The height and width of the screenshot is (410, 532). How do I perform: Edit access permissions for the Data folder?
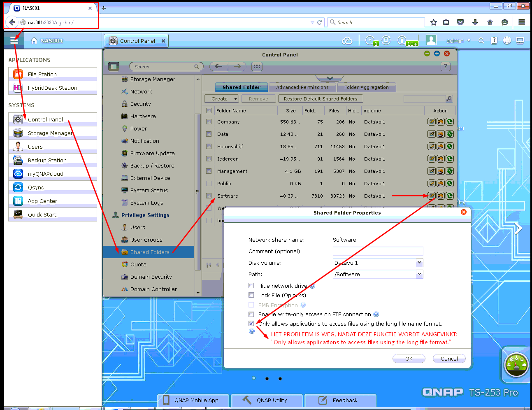tap(441, 134)
